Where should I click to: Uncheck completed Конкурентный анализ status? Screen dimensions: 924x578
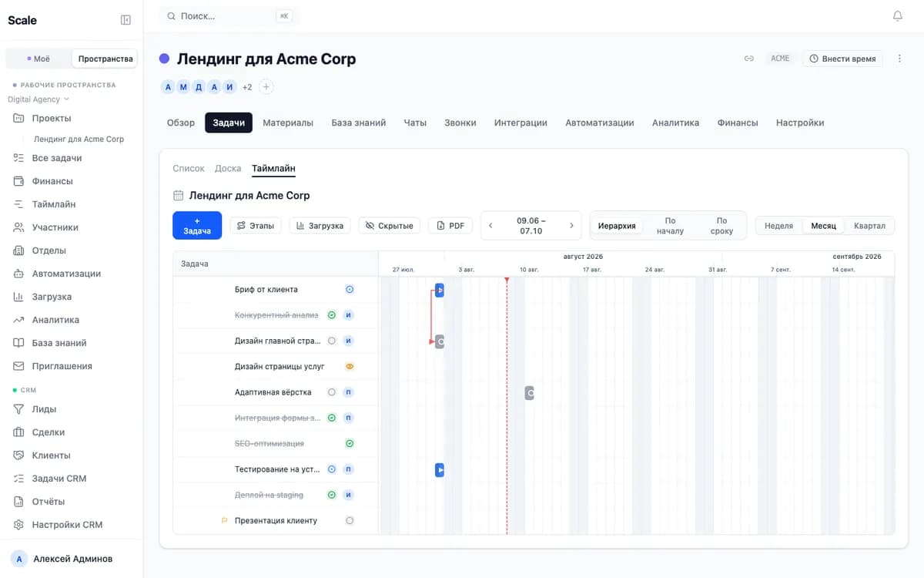click(332, 315)
